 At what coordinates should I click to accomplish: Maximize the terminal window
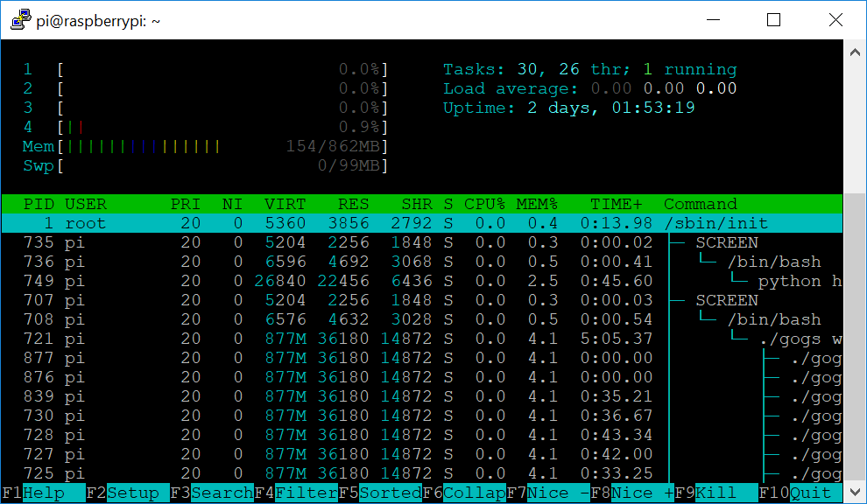(x=773, y=19)
